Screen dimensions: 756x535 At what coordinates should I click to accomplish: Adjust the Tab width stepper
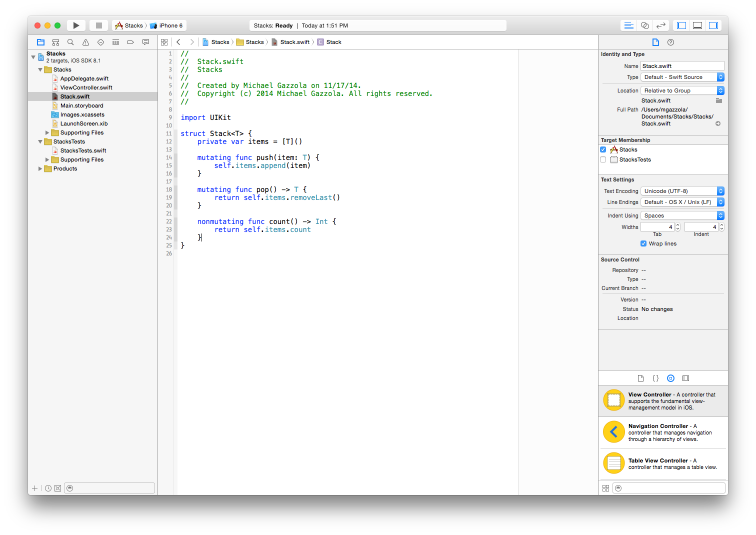coord(677,227)
